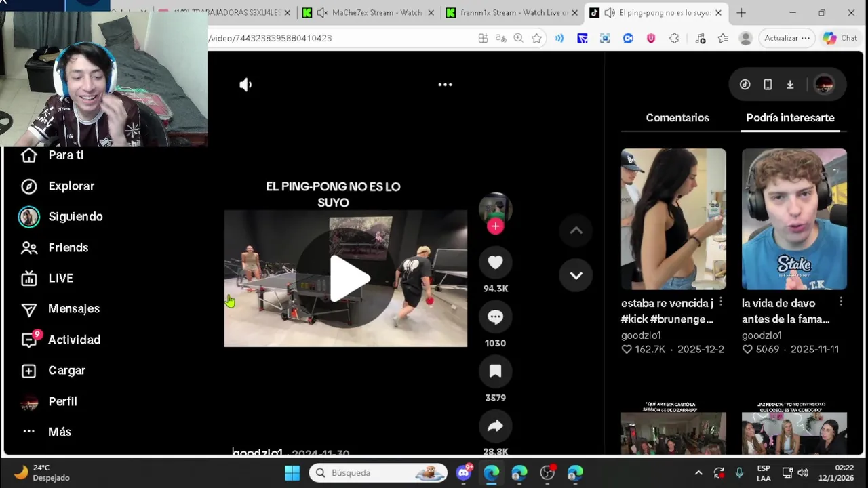868x488 pixels.
Task: Open the comments with 1030 count
Action: tap(495, 317)
